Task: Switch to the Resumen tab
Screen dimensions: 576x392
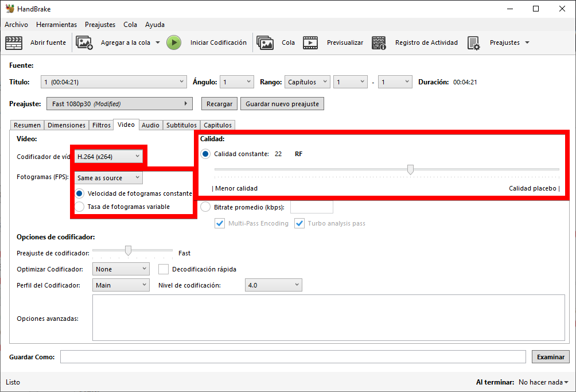Action: 27,125
